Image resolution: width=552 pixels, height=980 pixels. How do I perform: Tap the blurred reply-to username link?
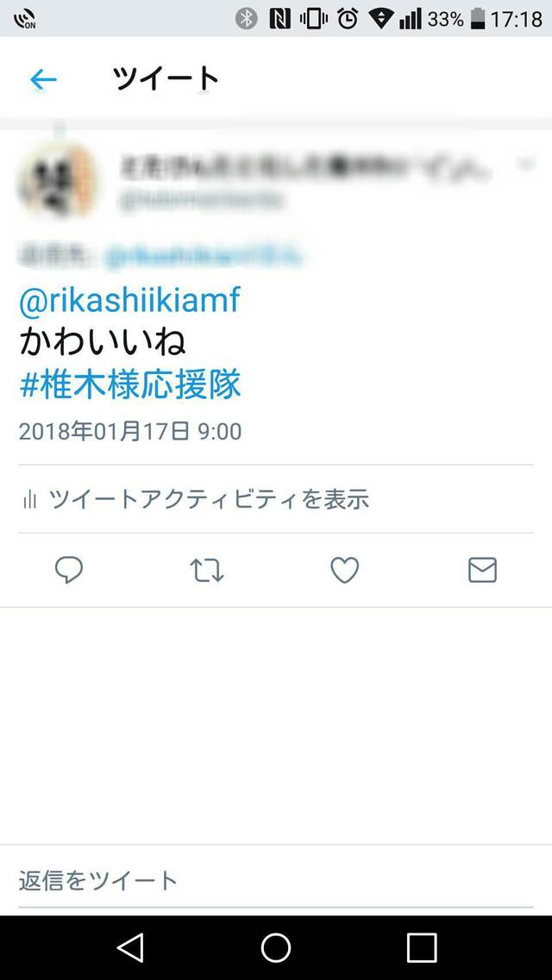point(204,256)
